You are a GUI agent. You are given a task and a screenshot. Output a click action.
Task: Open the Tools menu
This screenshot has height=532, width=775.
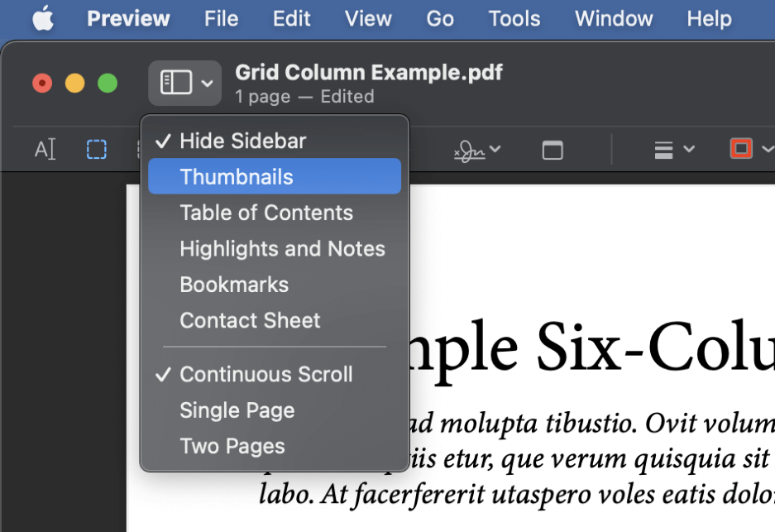click(514, 18)
